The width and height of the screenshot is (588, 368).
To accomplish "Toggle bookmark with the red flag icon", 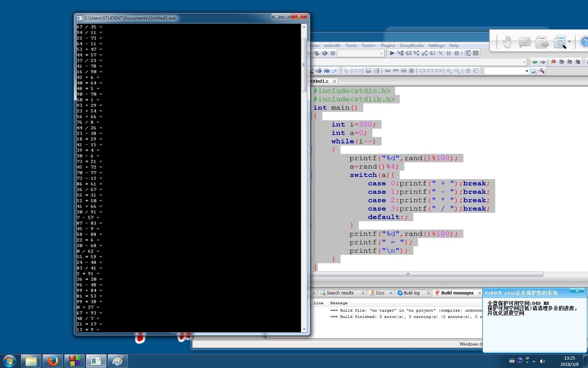I will [x=553, y=62].
